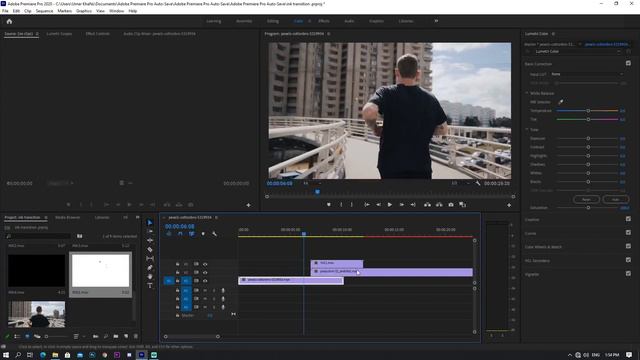Open the Sequence menu
Screen dimensions: 640x360
[44, 11]
